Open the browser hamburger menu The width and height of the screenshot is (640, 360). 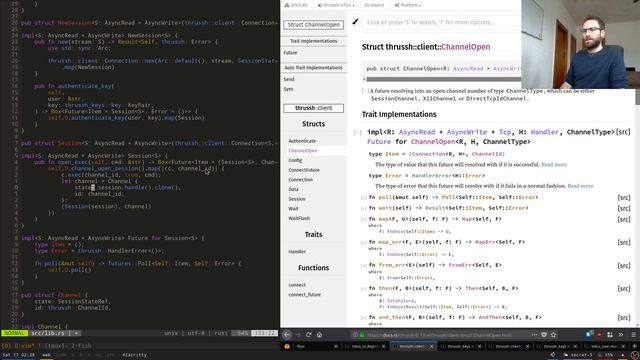pos(633,335)
